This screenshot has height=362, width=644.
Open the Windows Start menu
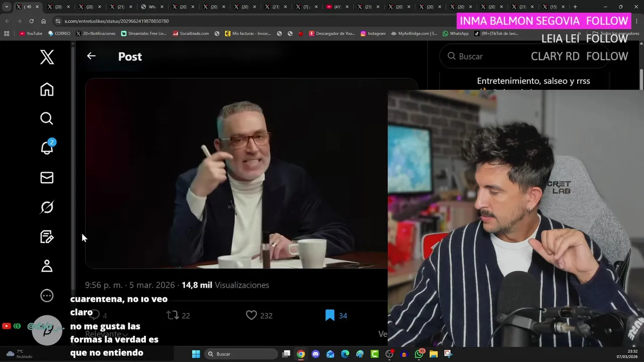pos(196,354)
